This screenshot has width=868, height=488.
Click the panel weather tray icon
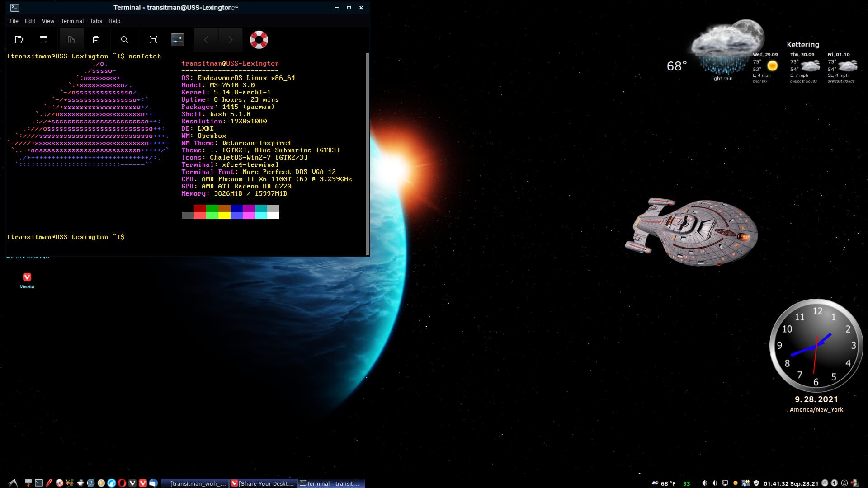click(x=655, y=483)
